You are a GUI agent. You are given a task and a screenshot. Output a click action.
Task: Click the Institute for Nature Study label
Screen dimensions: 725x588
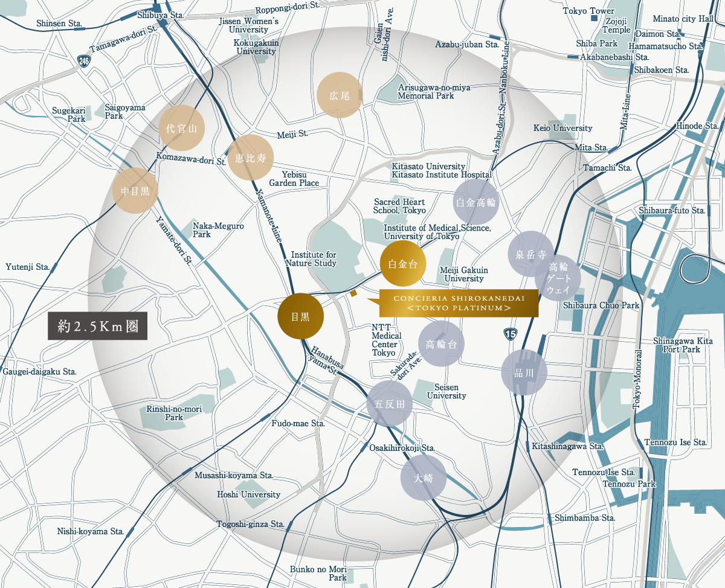click(311, 260)
